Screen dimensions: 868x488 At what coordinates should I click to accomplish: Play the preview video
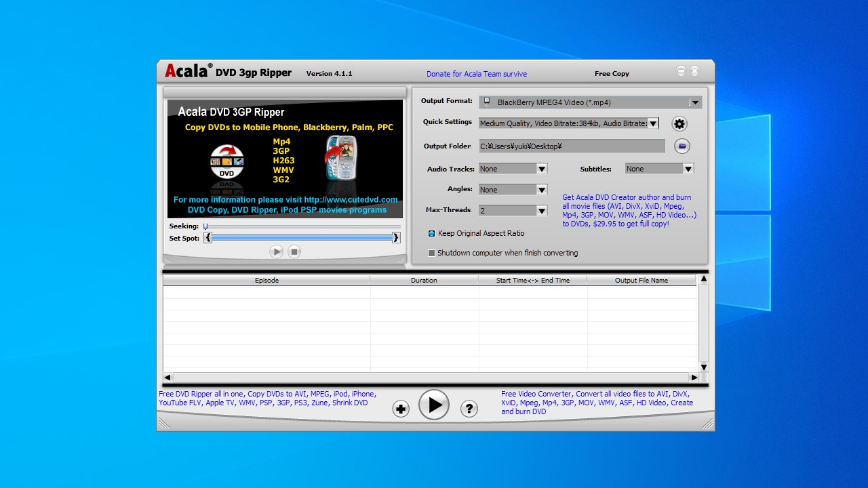pos(276,251)
